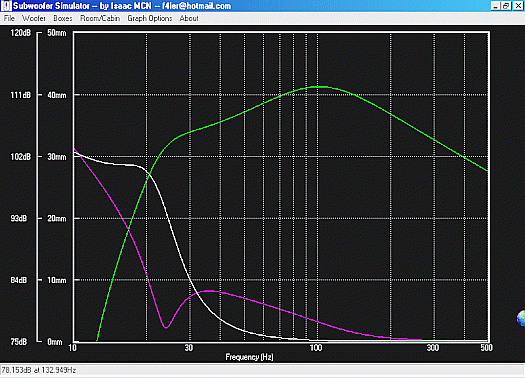Click the 40mm excursion label

57,95
